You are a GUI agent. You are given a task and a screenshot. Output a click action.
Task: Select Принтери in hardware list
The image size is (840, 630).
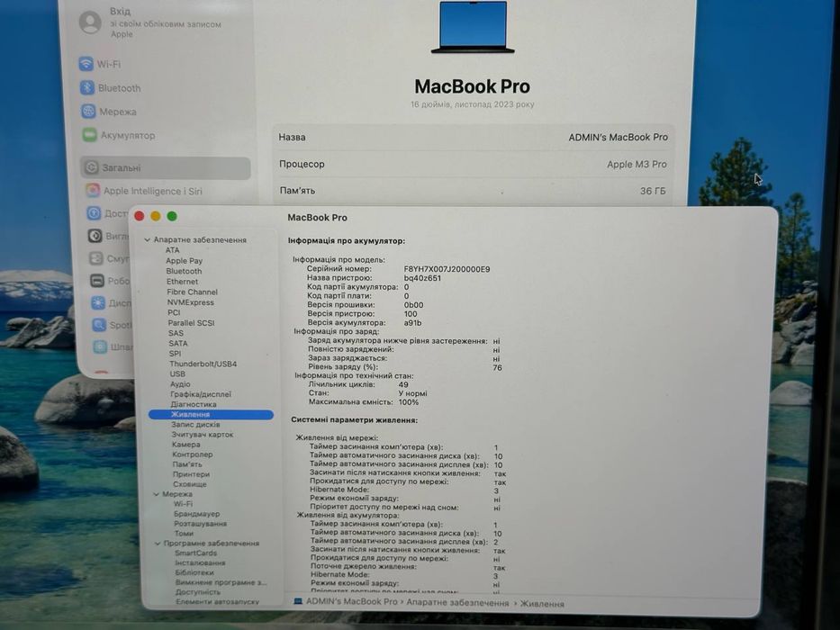click(191, 474)
